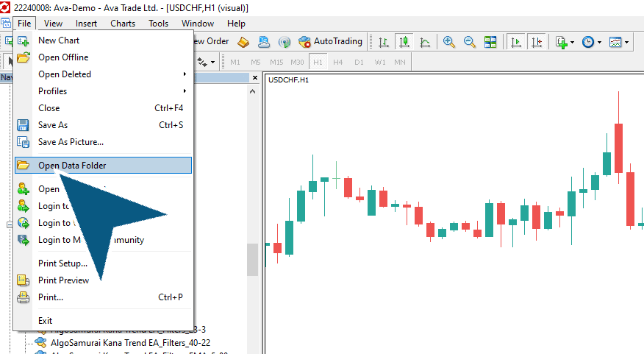Open the periods dropdown arrow

click(x=599, y=42)
